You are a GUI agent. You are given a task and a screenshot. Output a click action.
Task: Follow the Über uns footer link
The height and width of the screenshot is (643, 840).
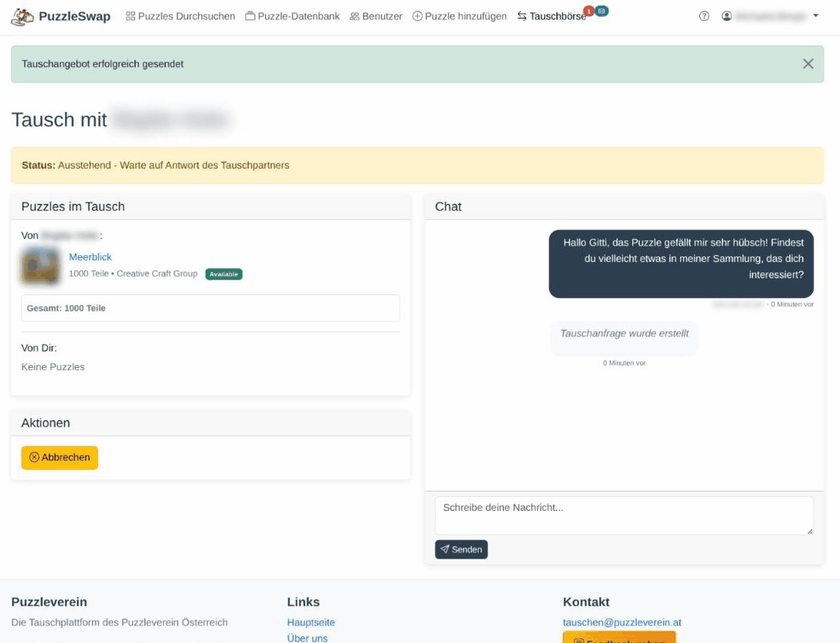click(x=307, y=638)
